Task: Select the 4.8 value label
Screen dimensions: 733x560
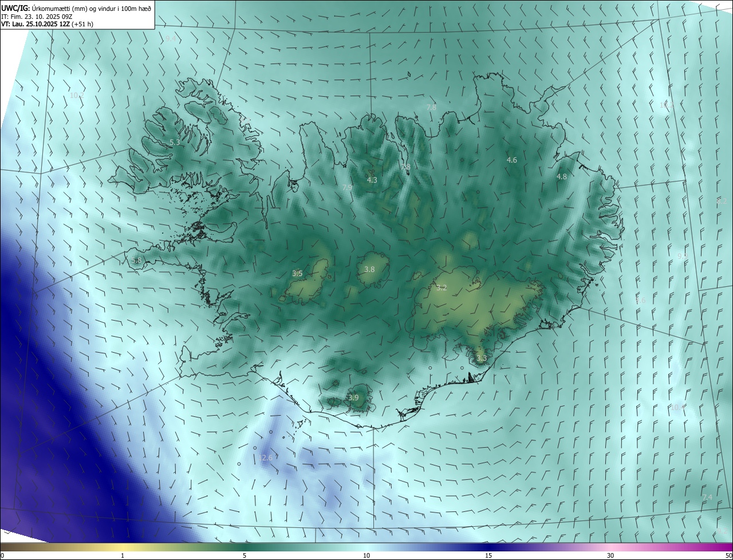Action: (x=562, y=177)
